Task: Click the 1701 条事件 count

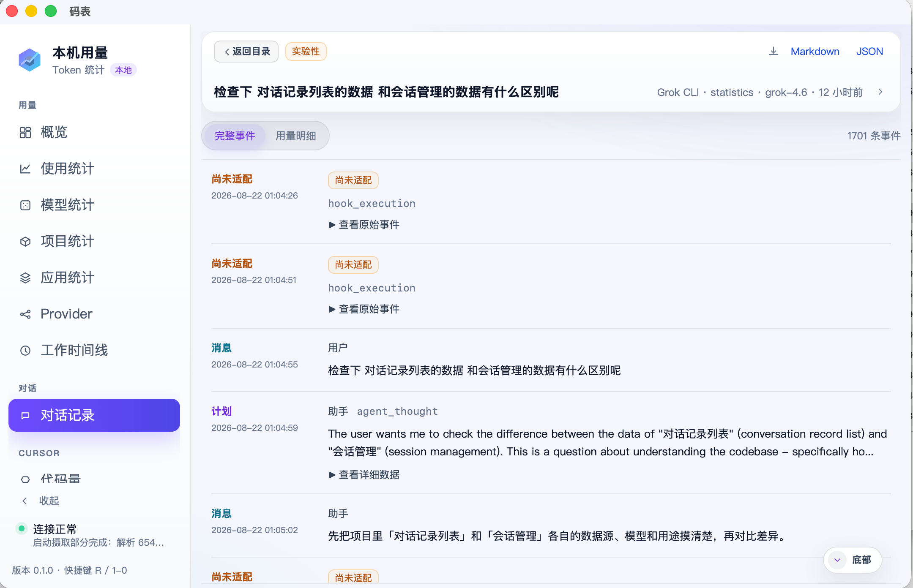Action: (x=874, y=136)
